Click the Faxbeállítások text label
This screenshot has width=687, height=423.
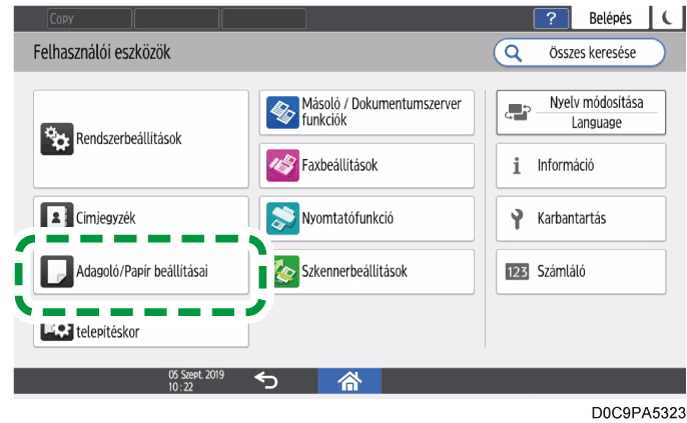pos(340,165)
